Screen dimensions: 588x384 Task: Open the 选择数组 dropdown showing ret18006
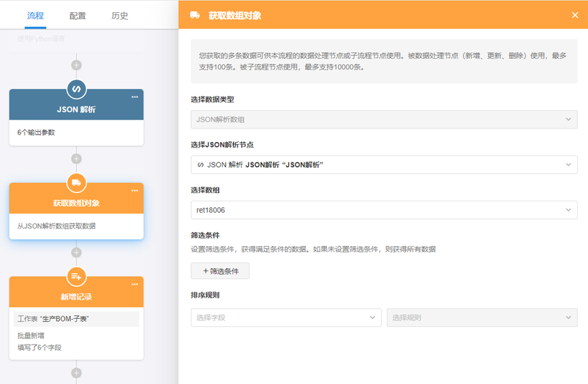tap(383, 210)
